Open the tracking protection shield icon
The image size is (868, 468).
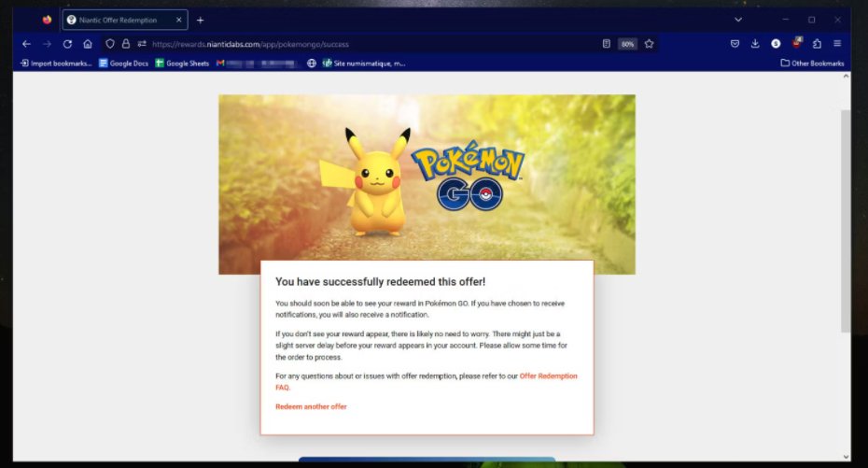coord(109,44)
